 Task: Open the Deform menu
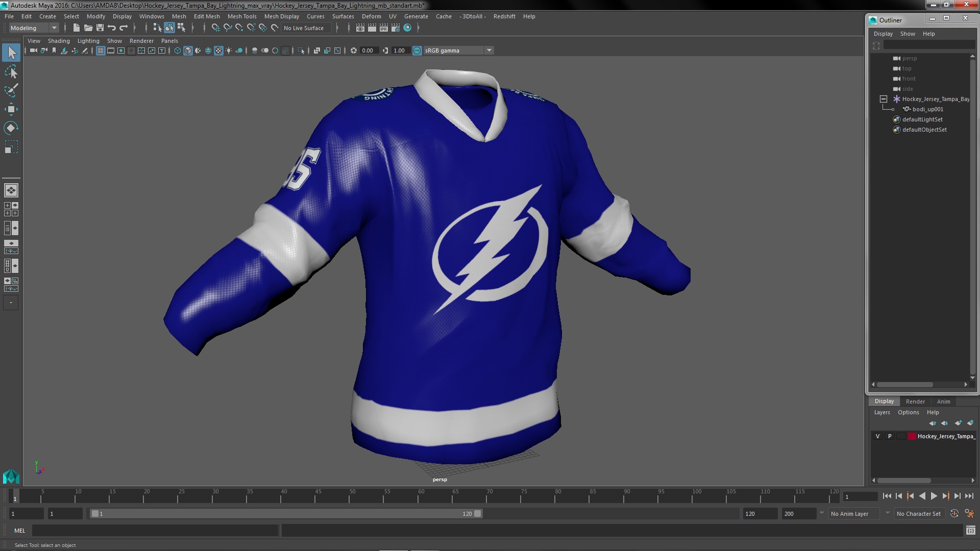[x=371, y=16]
